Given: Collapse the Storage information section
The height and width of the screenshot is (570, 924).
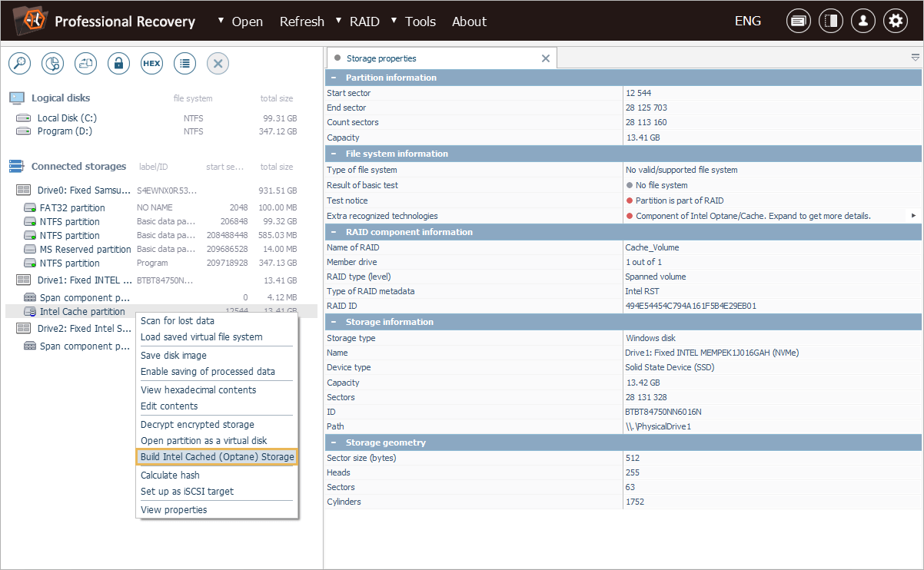Looking at the screenshot, I should click(x=334, y=322).
